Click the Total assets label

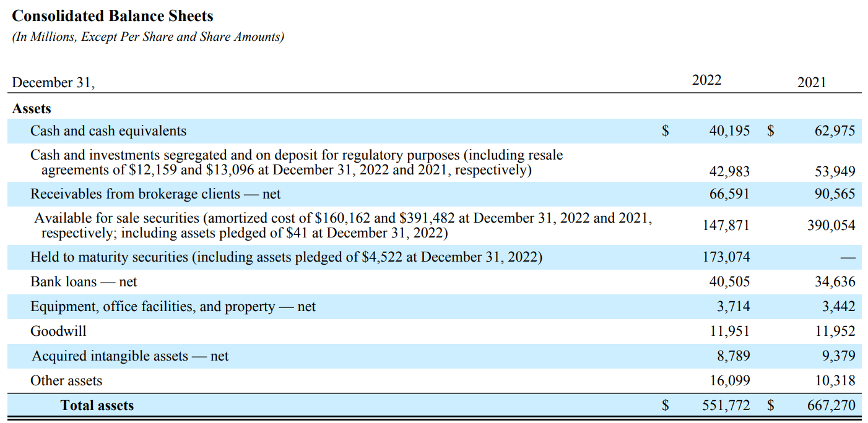click(x=97, y=406)
